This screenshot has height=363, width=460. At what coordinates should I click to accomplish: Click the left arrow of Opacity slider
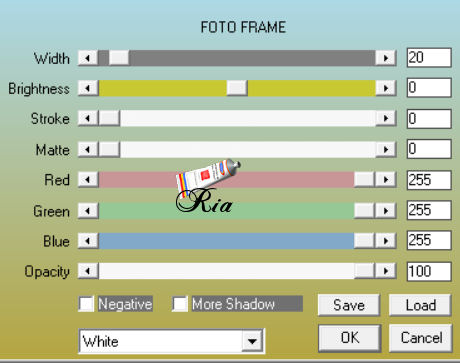coord(88,271)
